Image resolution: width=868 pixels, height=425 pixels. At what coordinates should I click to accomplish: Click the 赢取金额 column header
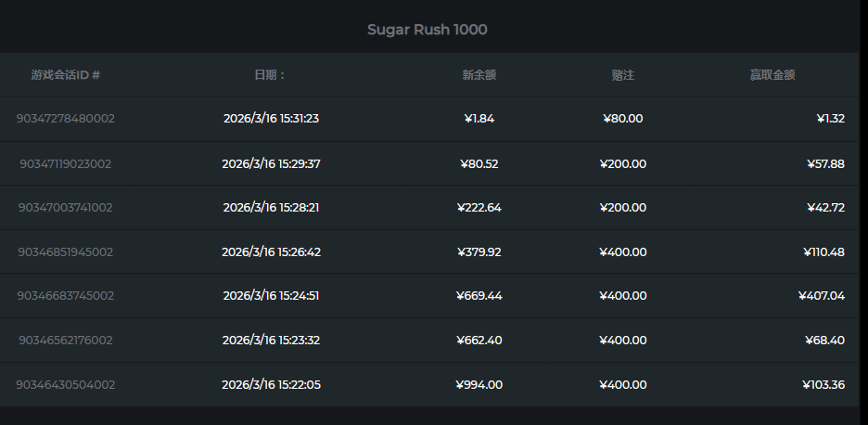coord(772,75)
